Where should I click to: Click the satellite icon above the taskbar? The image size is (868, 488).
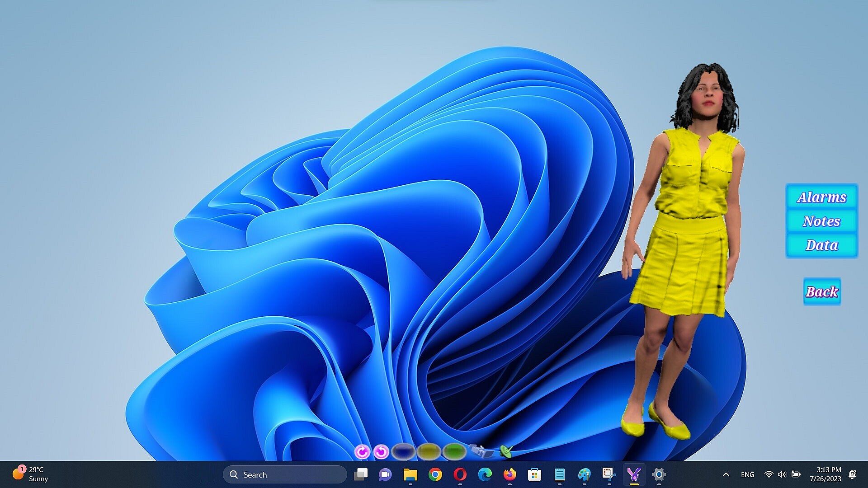[x=481, y=450]
